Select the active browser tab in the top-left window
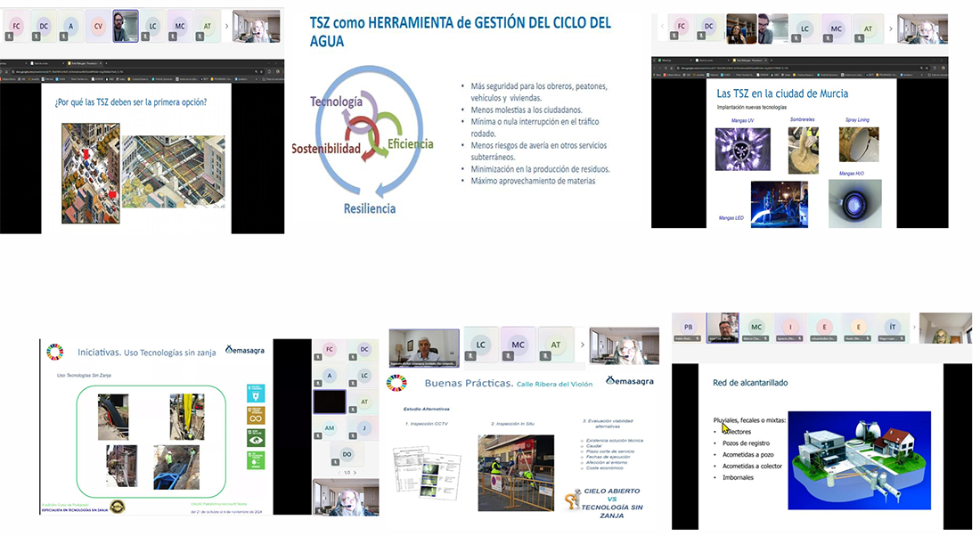The height and width of the screenshot is (536, 980). click(x=84, y=62)
